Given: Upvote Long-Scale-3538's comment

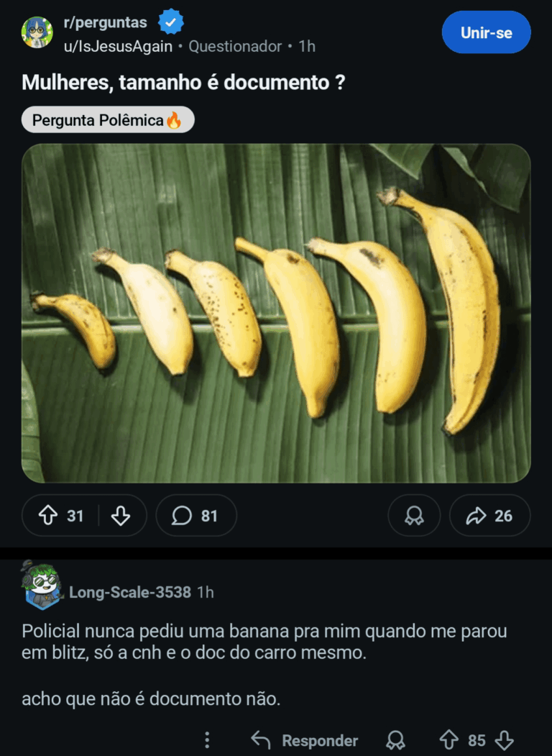Looking at the screenshot, I should [x=448, y=740].
